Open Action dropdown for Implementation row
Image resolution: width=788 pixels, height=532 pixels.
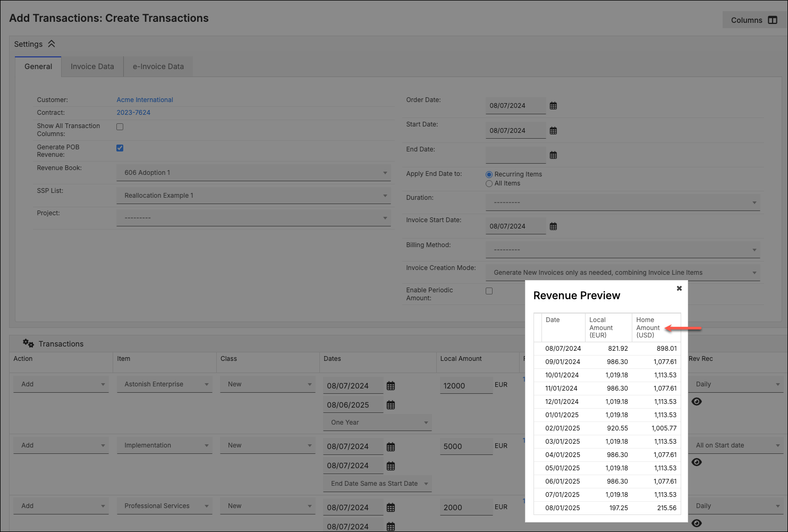[61, 445]
